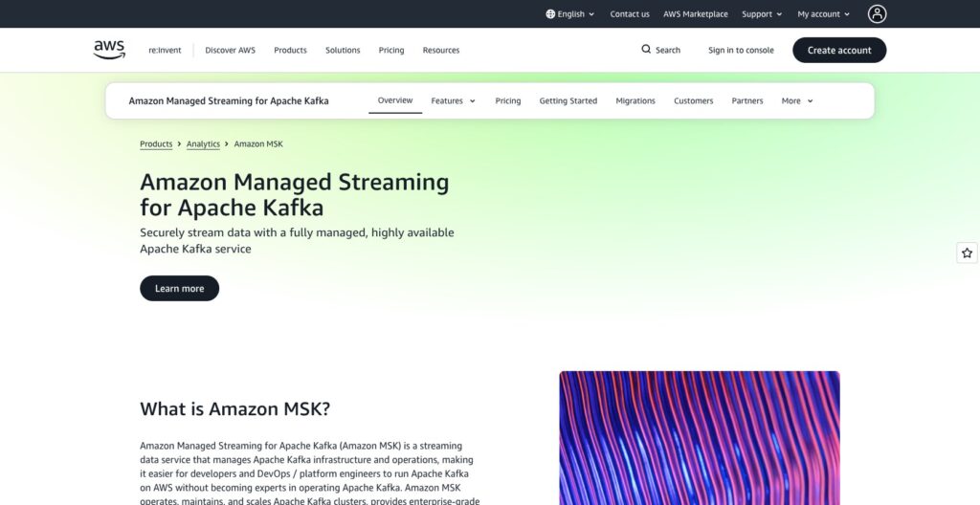Expand the More menu
The image size is (980, 505).
pyautogui.click(x=797, y=100)
